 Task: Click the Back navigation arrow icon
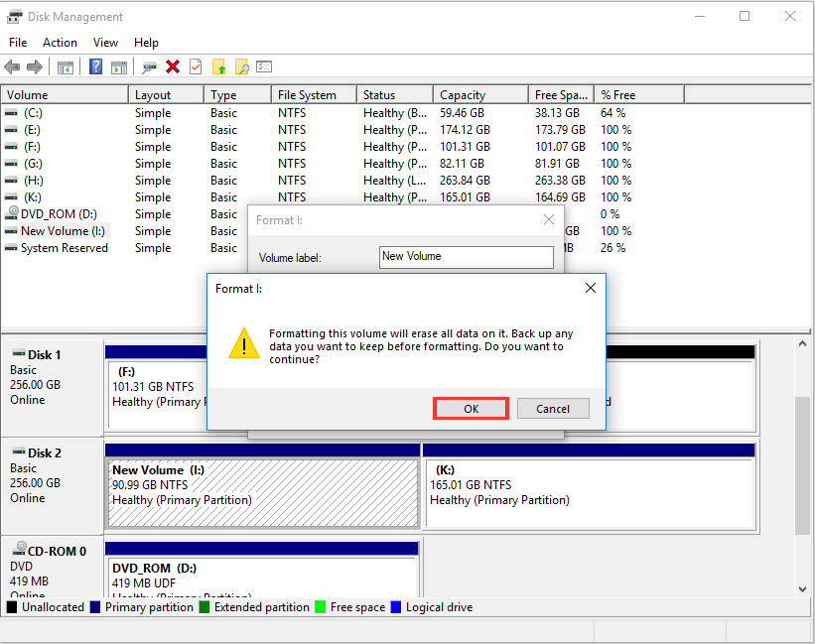click(11, 66)
